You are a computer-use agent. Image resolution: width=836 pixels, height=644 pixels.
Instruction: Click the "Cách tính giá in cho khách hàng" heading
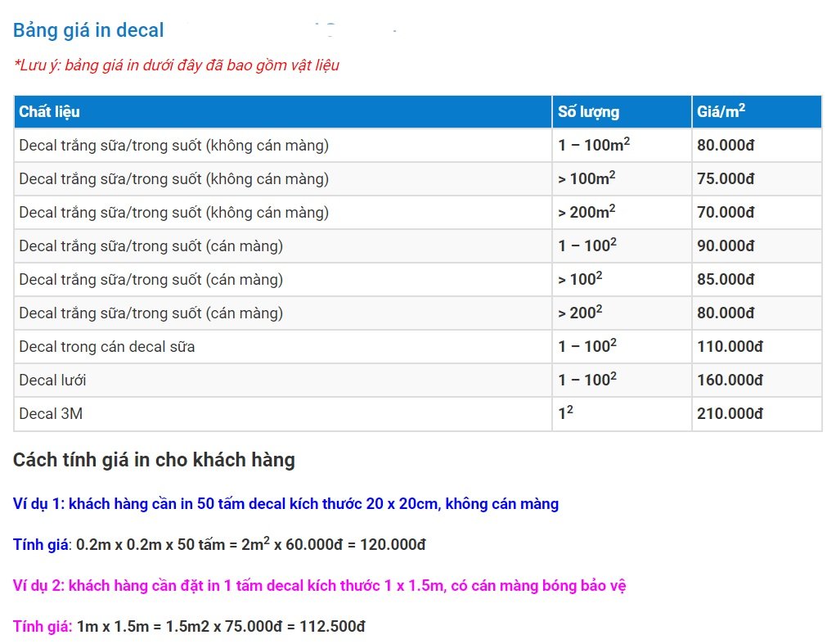tap(154, 460)
